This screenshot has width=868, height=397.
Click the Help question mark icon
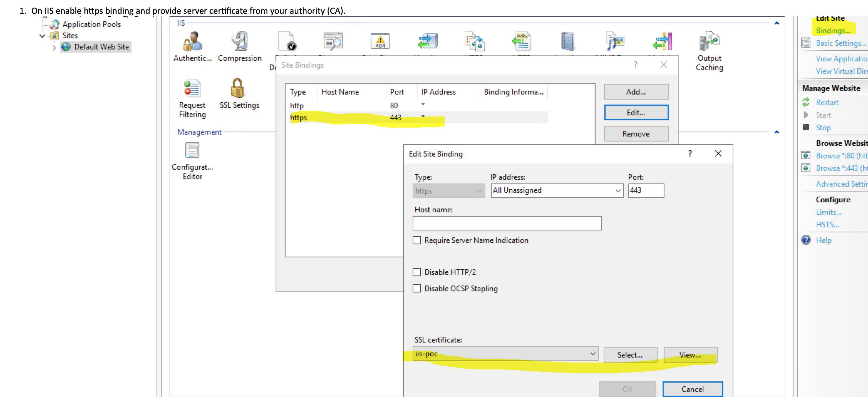(806, 240)
